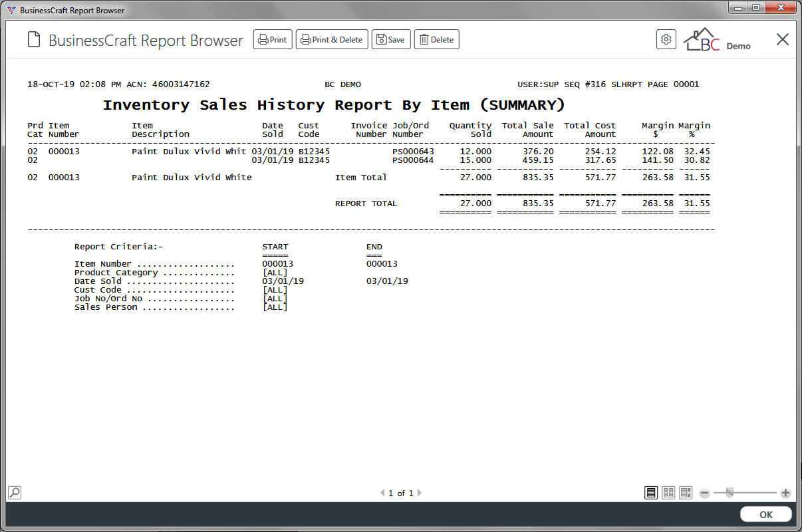This screenshot has height=532, width=802.
Task: Click the margin percent 30.82
Action: (697, 160)
